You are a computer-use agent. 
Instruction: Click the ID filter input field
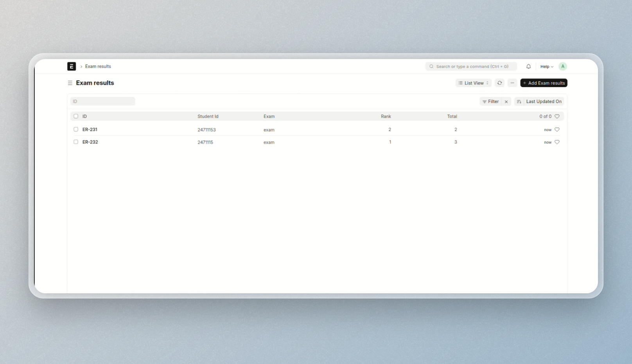click(102, 102)
